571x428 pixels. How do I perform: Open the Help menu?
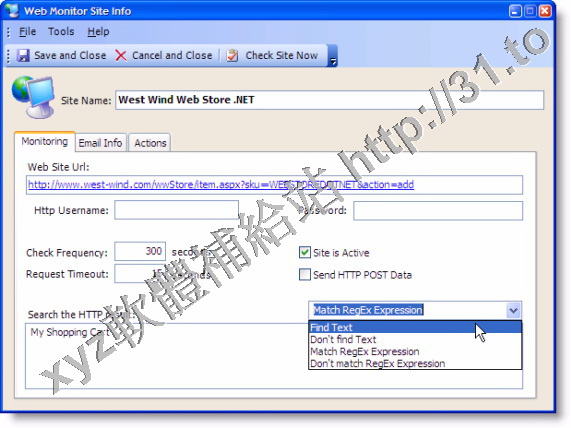98,32
